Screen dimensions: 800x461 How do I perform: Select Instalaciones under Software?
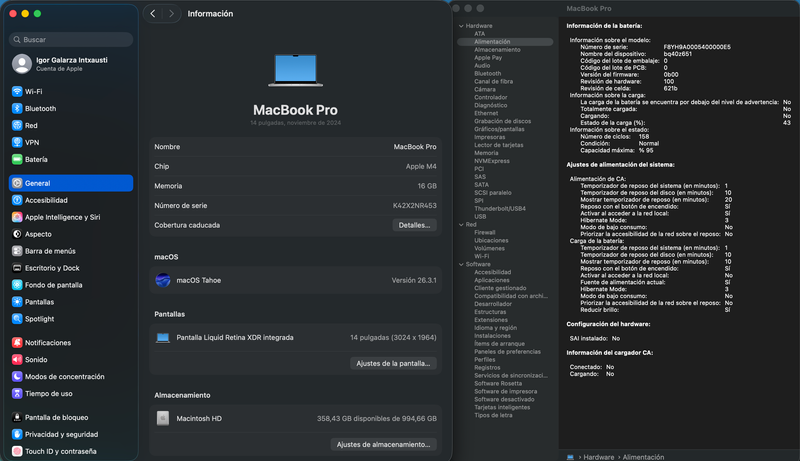click(x=492, y=336)
